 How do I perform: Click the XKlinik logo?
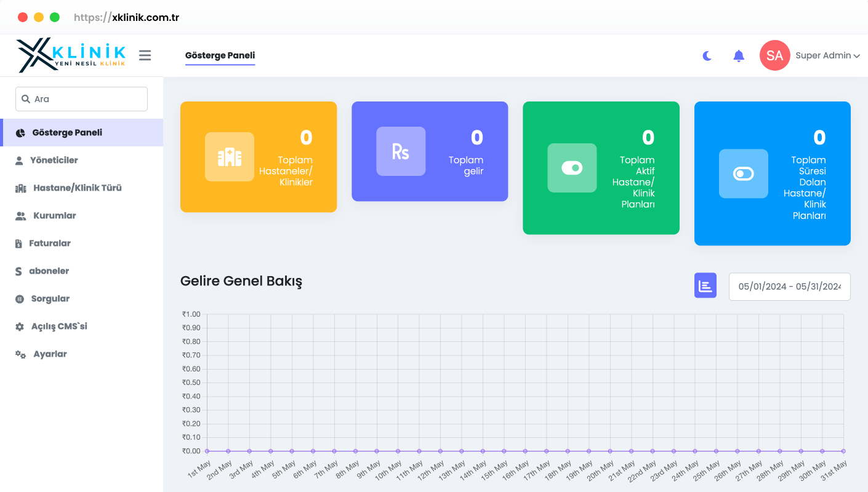pos(71,55)
